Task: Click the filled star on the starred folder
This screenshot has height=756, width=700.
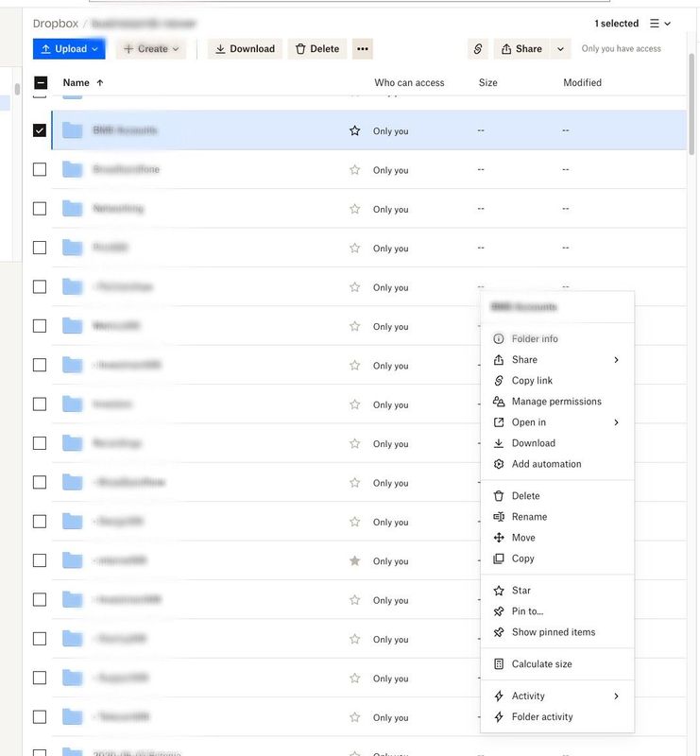Action: coord(355,560)
